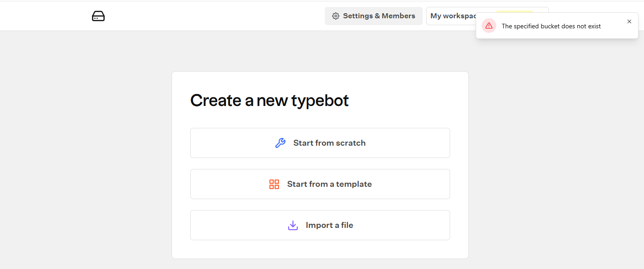Open Settings & Members
Viewport: 644px width, 269px height.
coord(374,16)
